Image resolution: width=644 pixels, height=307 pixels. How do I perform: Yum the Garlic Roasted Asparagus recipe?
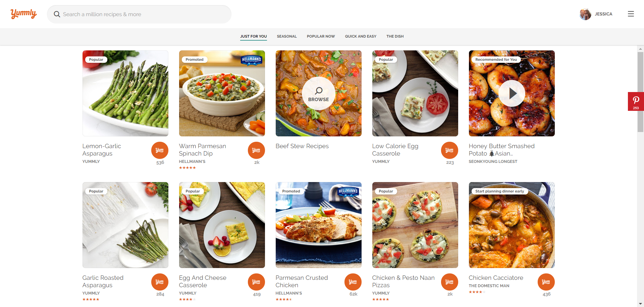[160, 282]
